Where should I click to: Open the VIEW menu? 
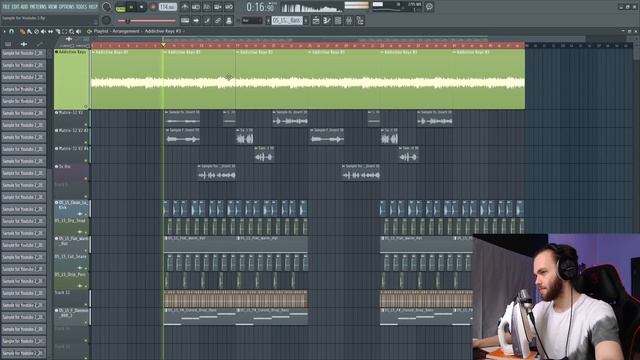tap(53, 7)
